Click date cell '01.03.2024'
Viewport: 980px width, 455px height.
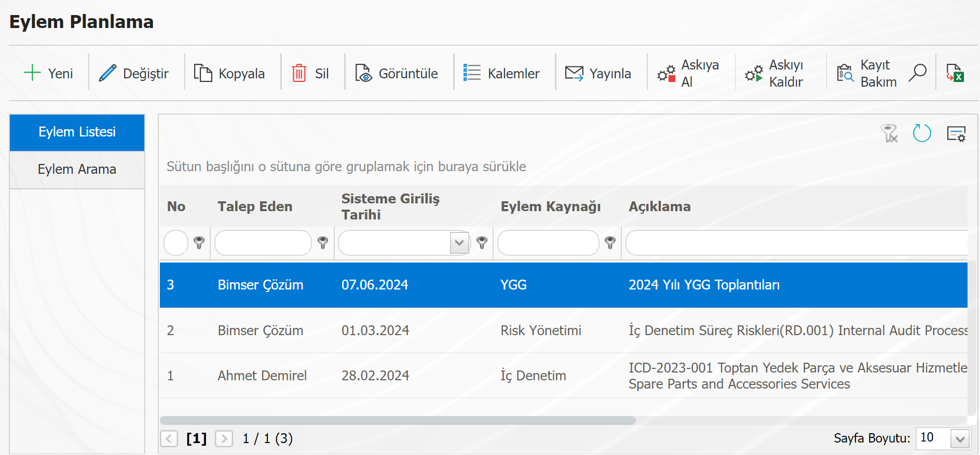375,330
